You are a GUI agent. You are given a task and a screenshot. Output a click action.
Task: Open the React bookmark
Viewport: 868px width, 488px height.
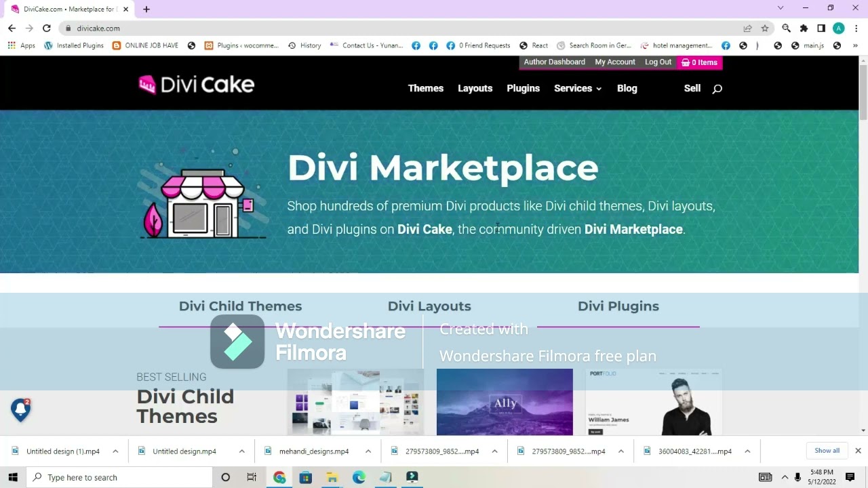[534, 45]
